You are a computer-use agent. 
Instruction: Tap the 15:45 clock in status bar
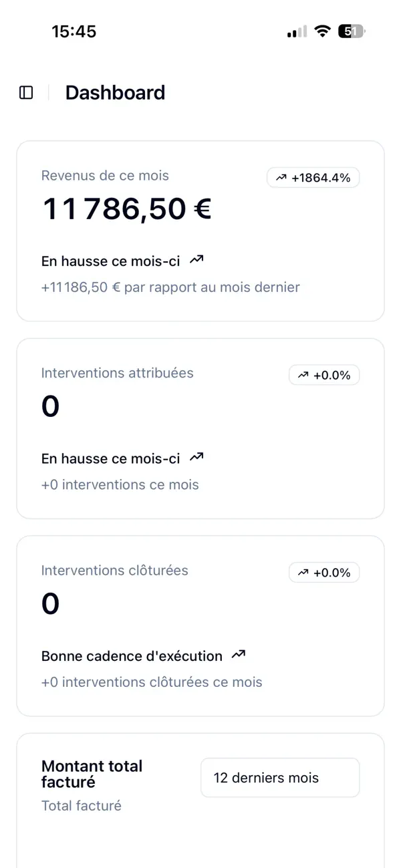74,31
